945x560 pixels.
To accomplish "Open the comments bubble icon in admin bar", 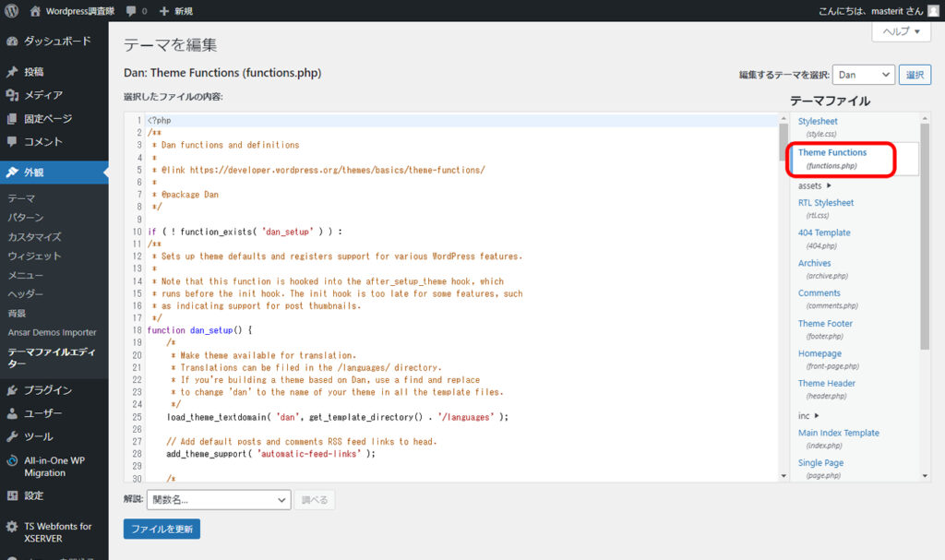I will [132, 11].
